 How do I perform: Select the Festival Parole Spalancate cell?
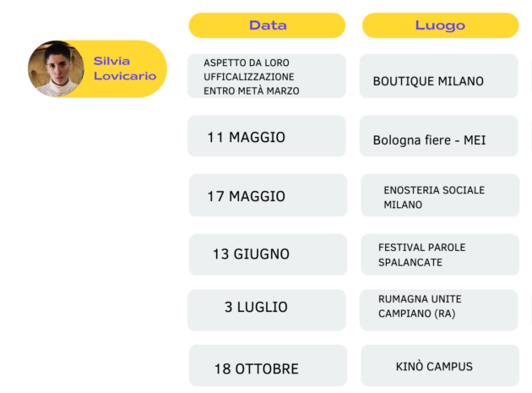(439, 254)
